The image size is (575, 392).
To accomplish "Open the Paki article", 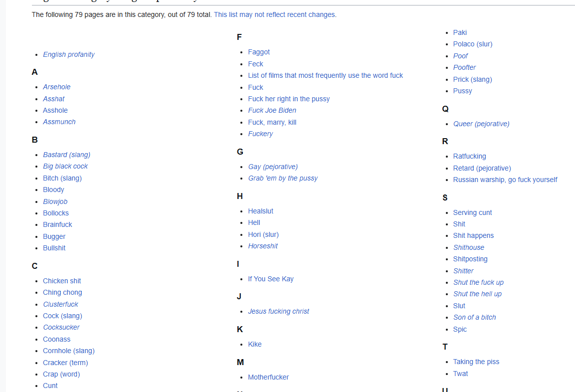I will pos(460,32).
